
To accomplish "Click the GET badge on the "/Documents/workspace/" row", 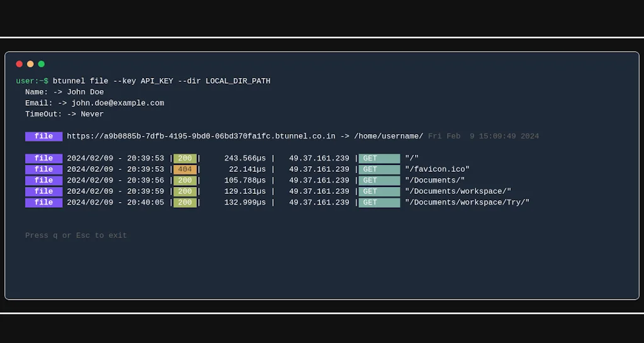I will pyautogui.click(x=379, y=191).
